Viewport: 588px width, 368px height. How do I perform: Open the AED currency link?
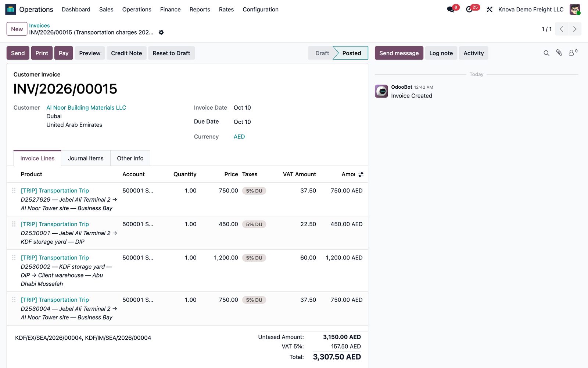click(x=239, y=137)
